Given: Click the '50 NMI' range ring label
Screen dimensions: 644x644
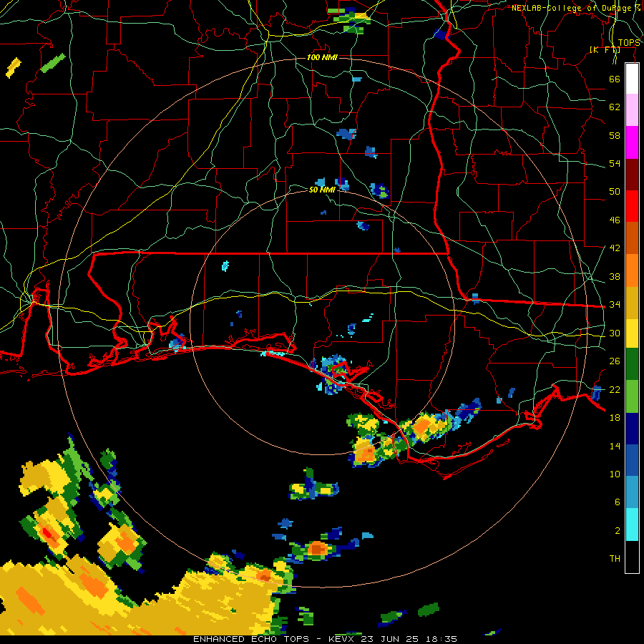Looking at the screenshot, I should tap(322, 190).
